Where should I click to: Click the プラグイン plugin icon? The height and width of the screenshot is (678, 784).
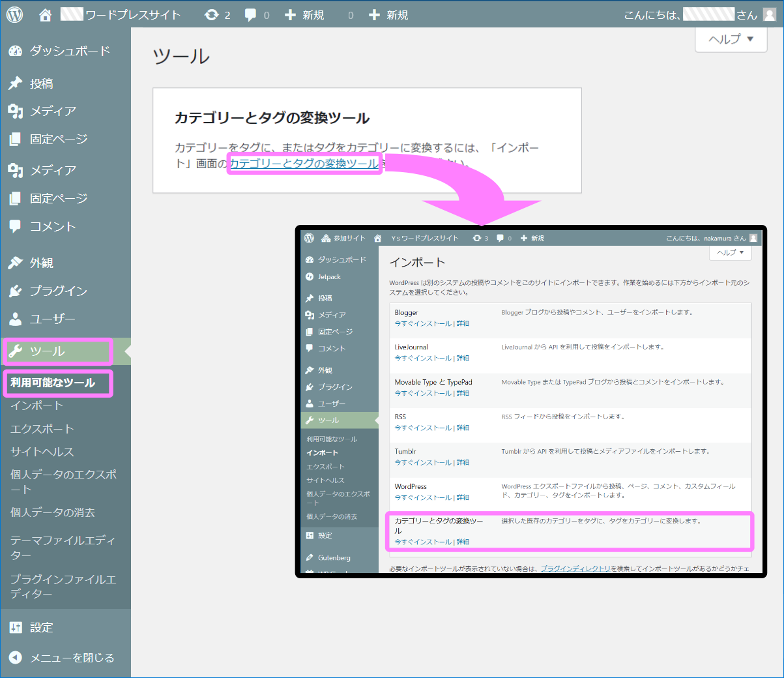point(16,291)
